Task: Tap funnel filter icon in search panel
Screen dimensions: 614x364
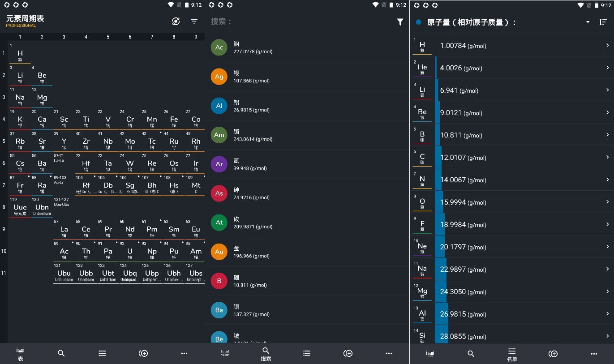Action: [400, 21]
